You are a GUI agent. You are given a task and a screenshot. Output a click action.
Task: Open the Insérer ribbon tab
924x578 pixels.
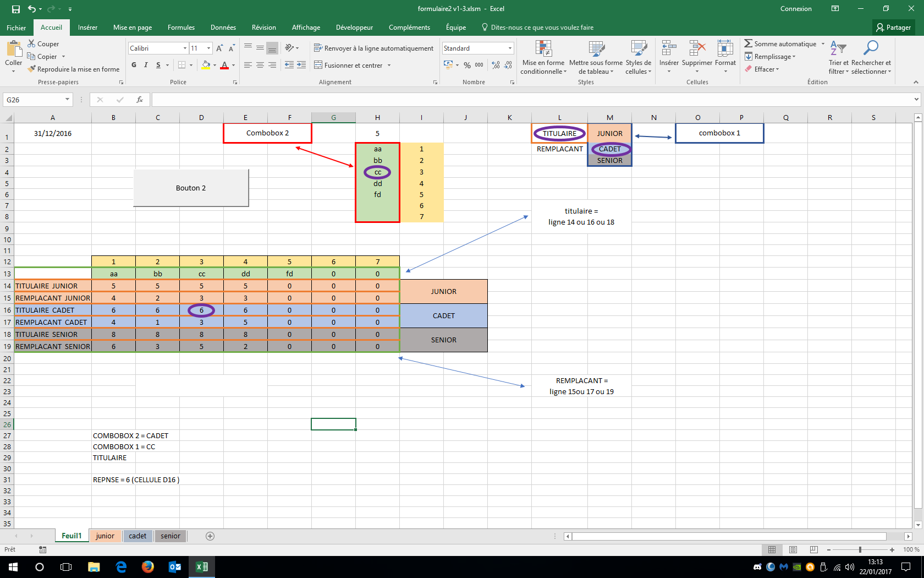pos(87,28)
